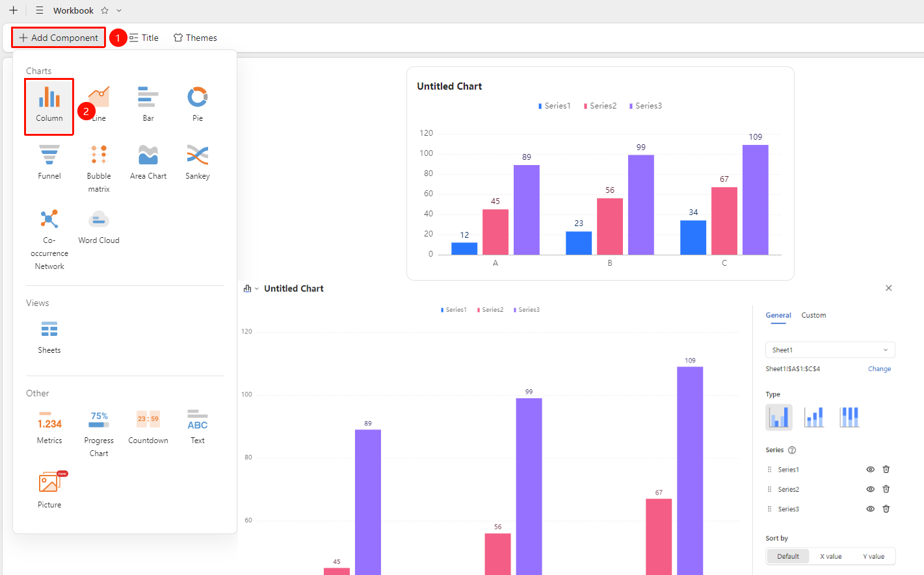This screenshot has width=924, height=575.
Task: Toggle visibility of Series1
Action: [x=870, y=469]
